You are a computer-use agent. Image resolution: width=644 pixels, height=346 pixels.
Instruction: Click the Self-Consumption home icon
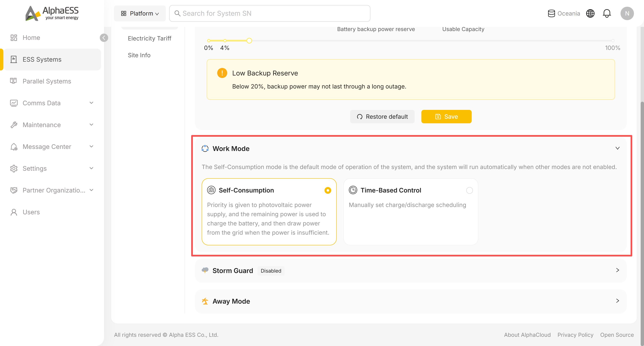[x=211, y=190]
